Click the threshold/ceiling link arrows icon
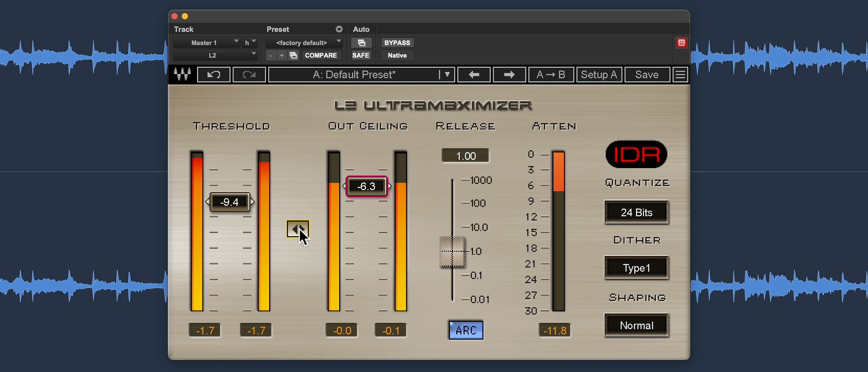 298,229
